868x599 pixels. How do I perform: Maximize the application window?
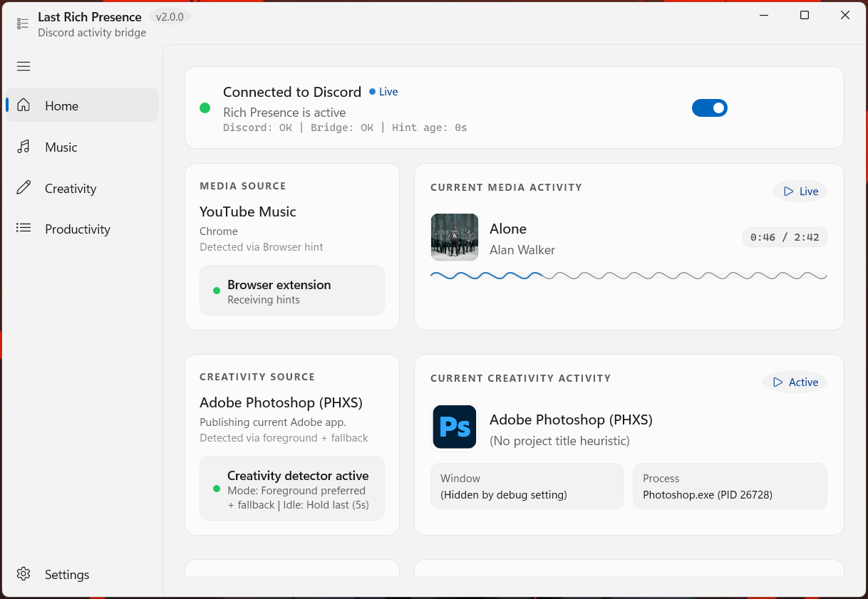coord(805,15)
